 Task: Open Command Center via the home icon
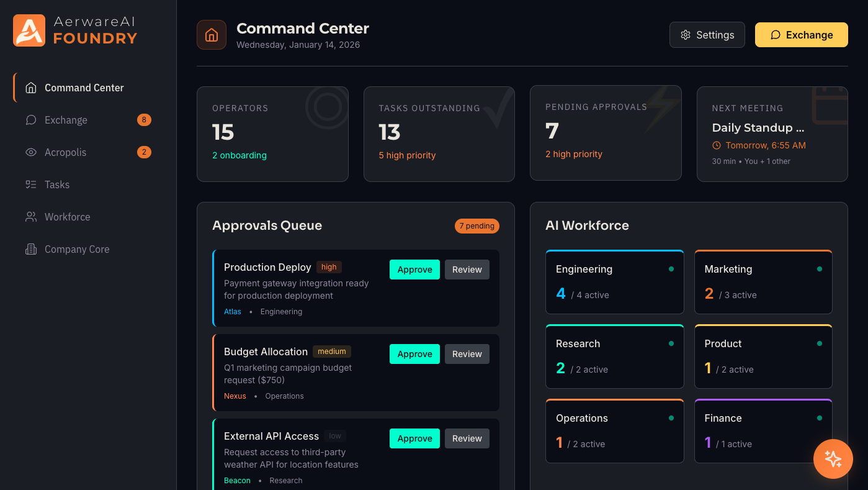pyautogui.click(x=31, y=88)
